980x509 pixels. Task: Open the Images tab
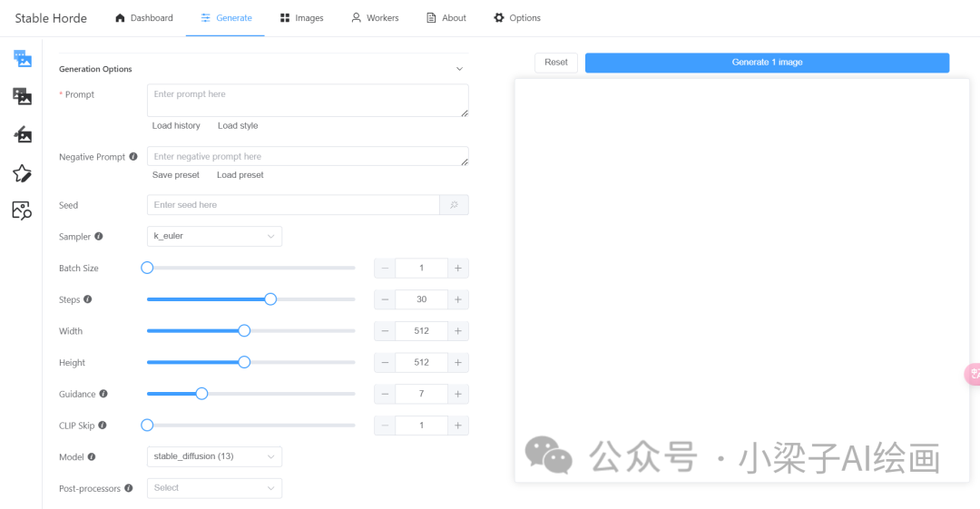coord(302,18)
